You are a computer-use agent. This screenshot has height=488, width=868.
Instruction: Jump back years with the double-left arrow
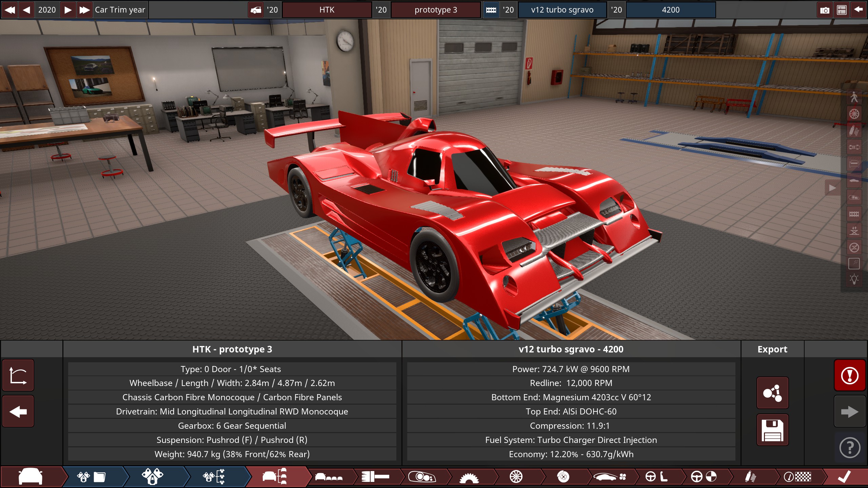coord(10,10)
